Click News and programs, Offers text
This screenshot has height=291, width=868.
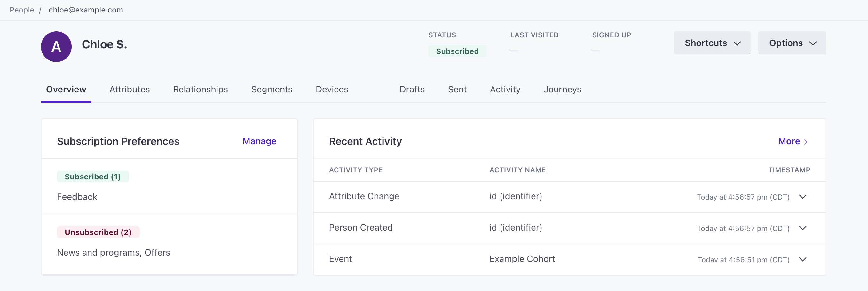[114, 252]
